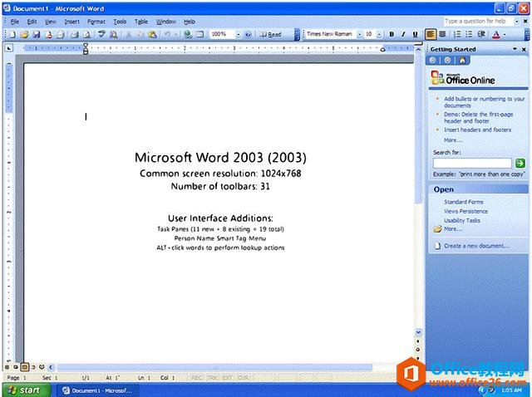Open Word Help question mark icon
Viewport: 532px width, 397px height.
point(248,34)
